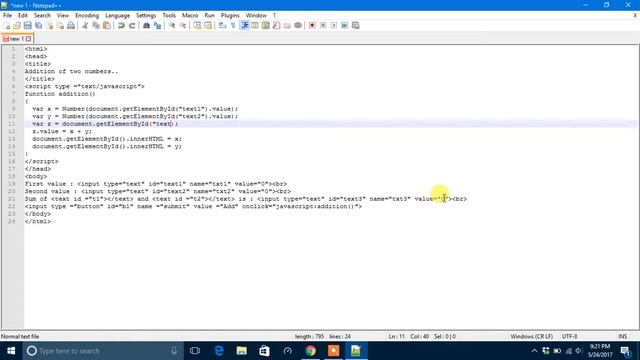Image resolution: width=640 pixels, height=360 pixels.
Task: Launch Microsoft Edge from the taskbar
Action: (x=219, y=351)
